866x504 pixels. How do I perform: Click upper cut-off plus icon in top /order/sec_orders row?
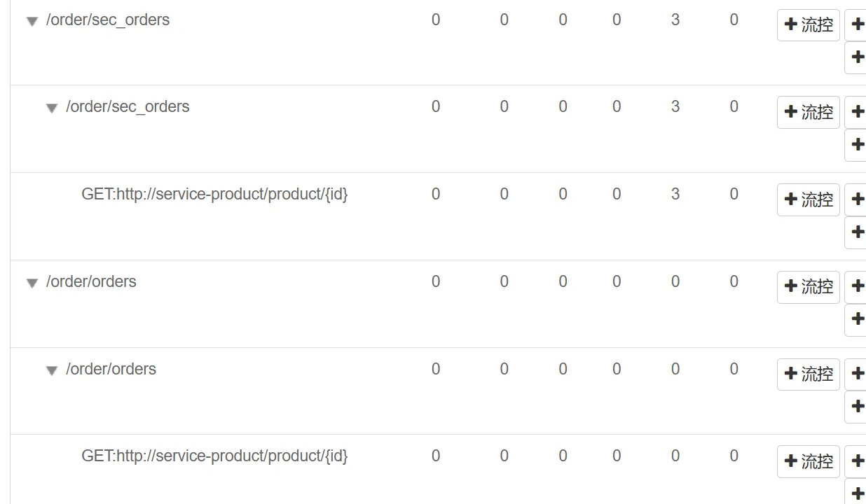[x=857, y=25]
